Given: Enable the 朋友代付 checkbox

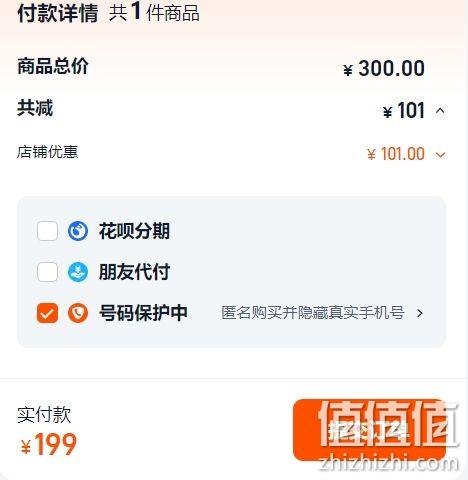Looking at the screenshot, I should pyautogui.click(x=47, y=272).
